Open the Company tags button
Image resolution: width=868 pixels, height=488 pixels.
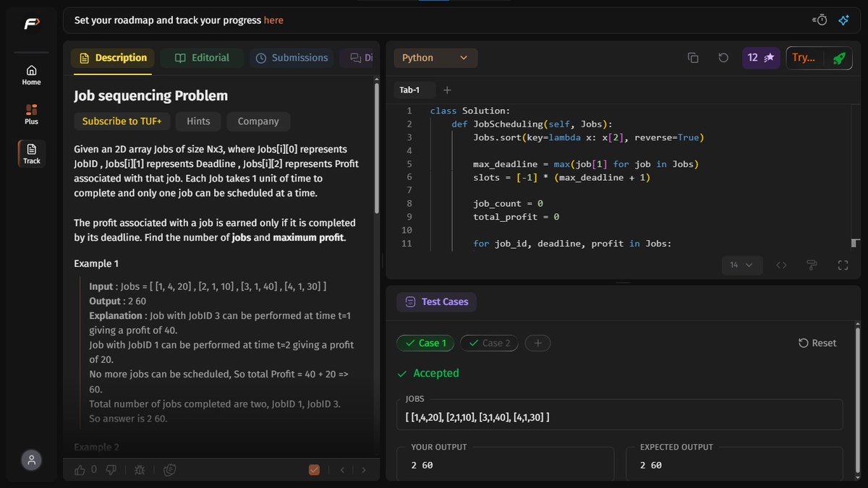[258, 121]
